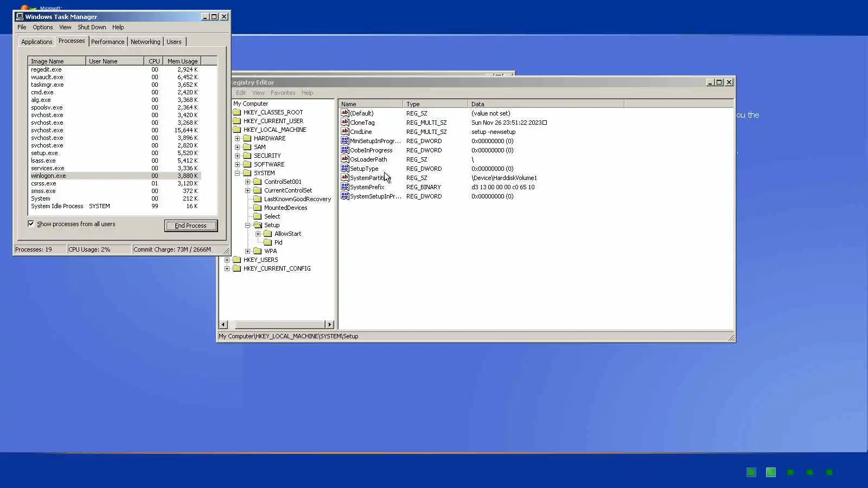Select the OobeInProgress DWORD icon
Screen dimensions: 868x488
tap(344, 150)
